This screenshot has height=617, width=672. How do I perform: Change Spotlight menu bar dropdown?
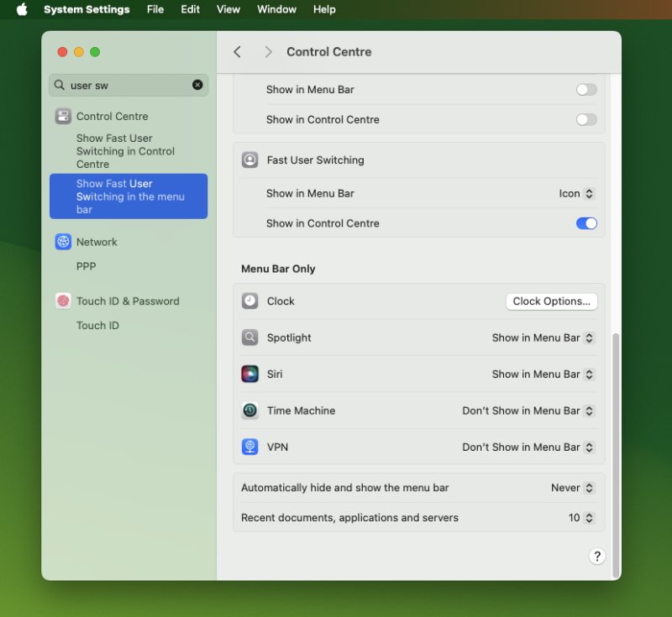click(543, 337)
